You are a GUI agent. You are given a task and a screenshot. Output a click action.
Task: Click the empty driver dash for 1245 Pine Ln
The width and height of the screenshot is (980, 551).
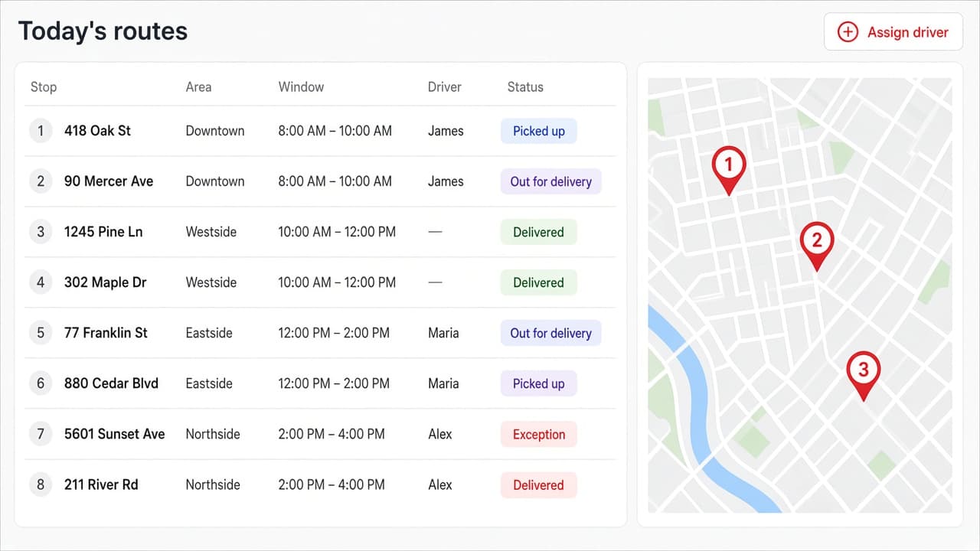click(435, 232)
